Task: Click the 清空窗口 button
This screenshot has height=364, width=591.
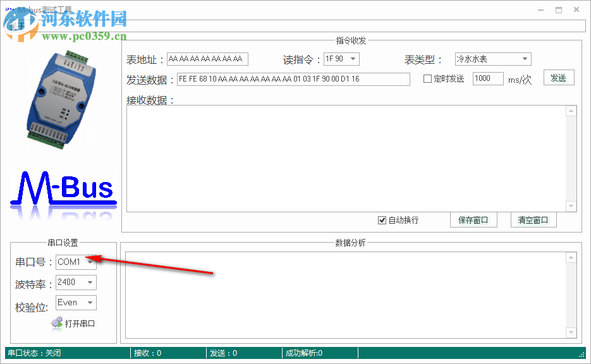Action: pos(534,220)
